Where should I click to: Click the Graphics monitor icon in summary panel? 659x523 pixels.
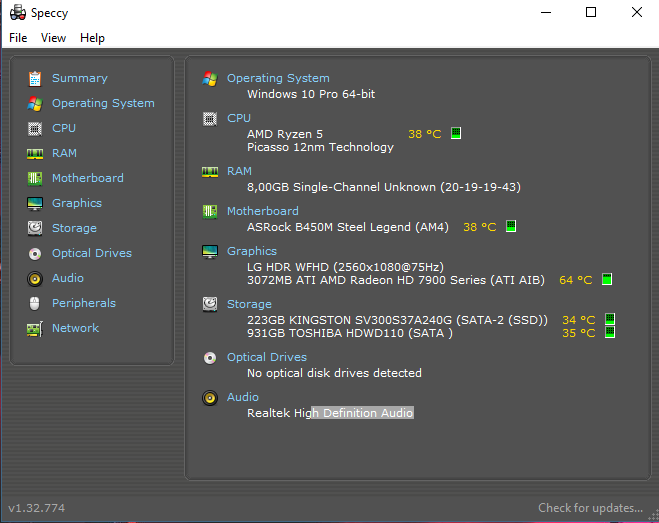(210, 252)
